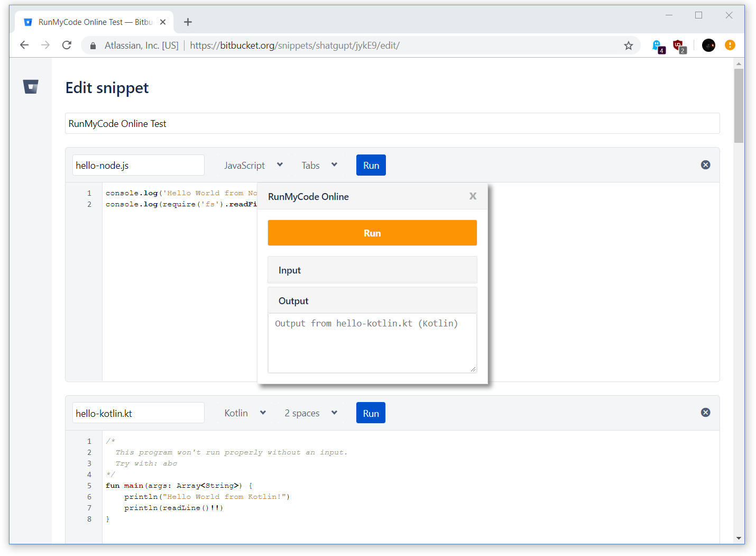Minimize the browser window
This screenshot has width=756, height=556.
[x=669, y=15]
